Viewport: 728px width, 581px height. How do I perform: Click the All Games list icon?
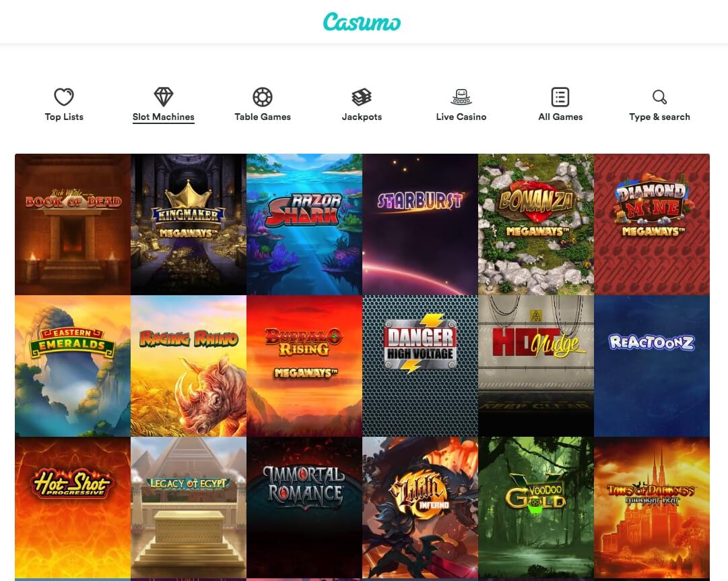(560, 96)
